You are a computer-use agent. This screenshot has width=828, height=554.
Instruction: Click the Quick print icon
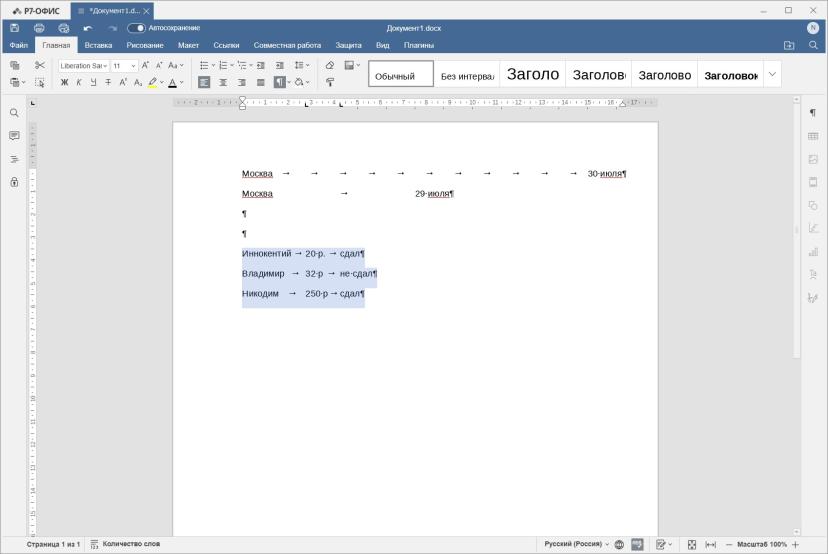point(64,28)
